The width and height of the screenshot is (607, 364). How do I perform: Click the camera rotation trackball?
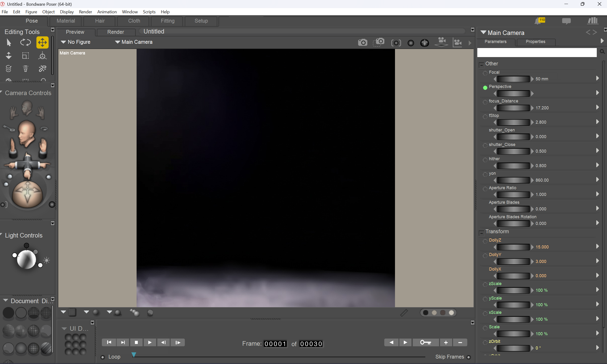pyautogui.click(x=27, y=194)
